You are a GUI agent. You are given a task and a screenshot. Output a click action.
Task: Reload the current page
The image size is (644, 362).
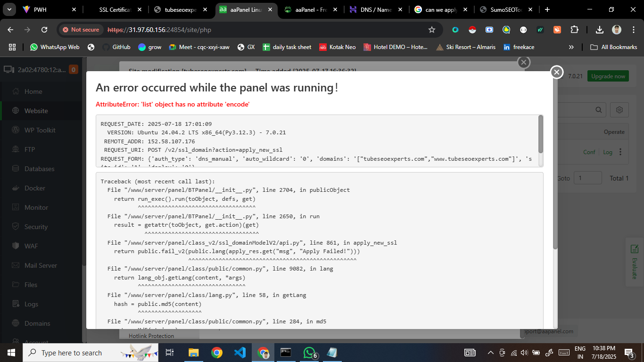pos(44,30)
